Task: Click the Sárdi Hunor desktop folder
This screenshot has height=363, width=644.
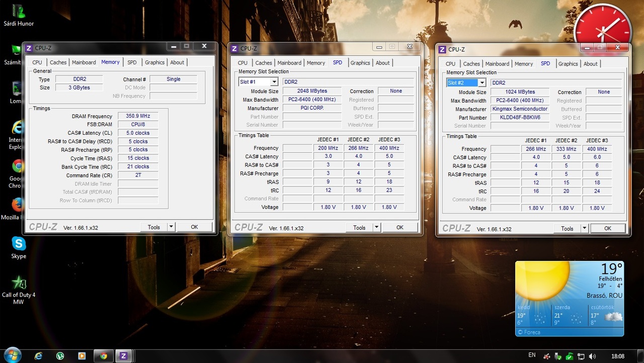Action: (19, 12)
